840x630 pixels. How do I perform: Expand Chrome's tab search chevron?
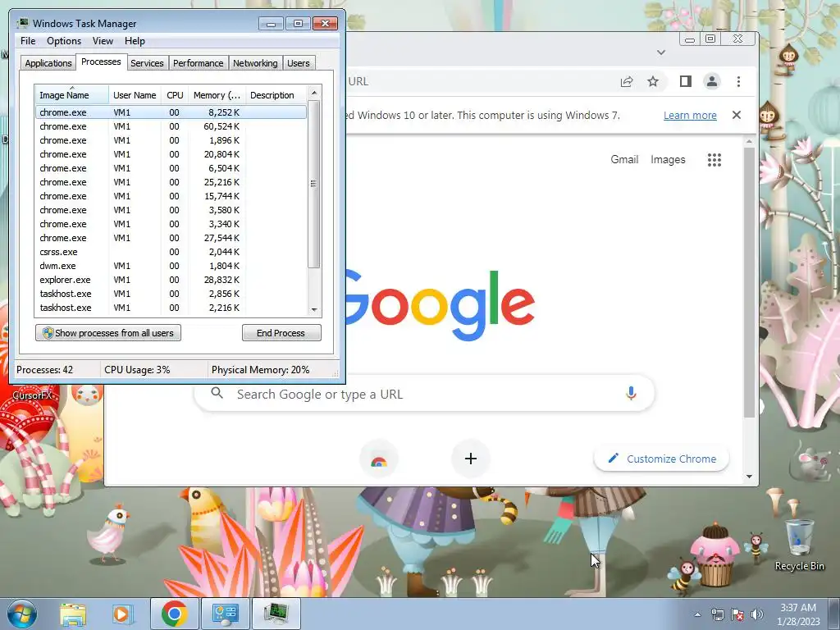click(x=661, y=52)
